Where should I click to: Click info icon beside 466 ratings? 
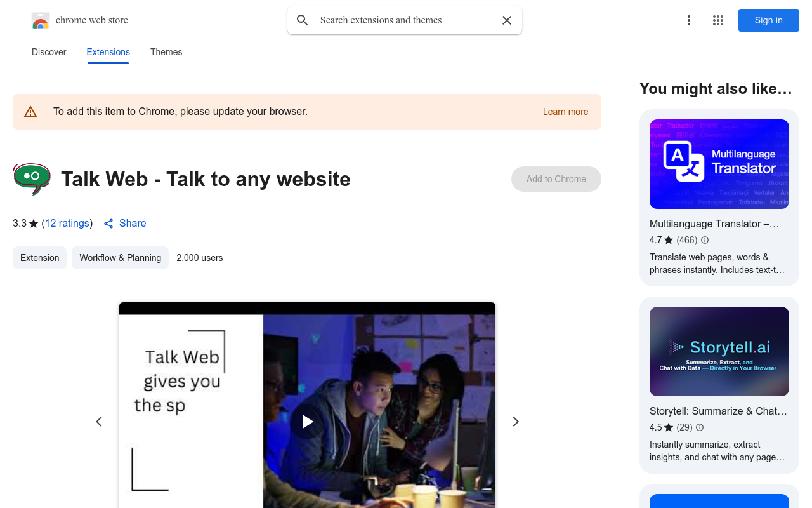705,240
